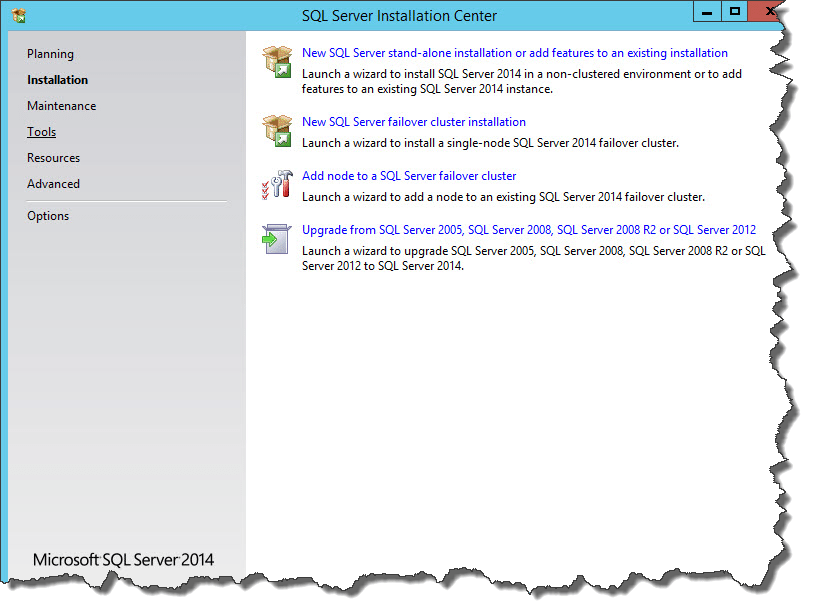Select the Installation page in sidebar
The image size is (815, 615).
coord(57,80)
